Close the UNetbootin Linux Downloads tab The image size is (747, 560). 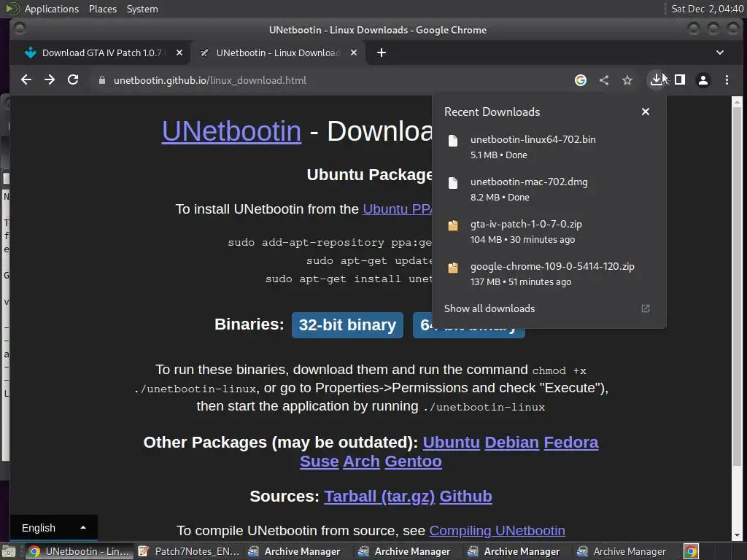354,52
